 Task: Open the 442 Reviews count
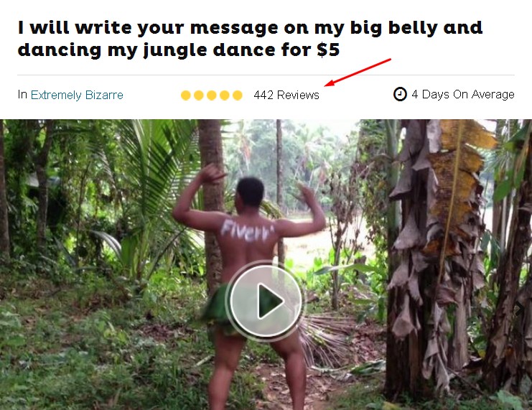point(286,95)
